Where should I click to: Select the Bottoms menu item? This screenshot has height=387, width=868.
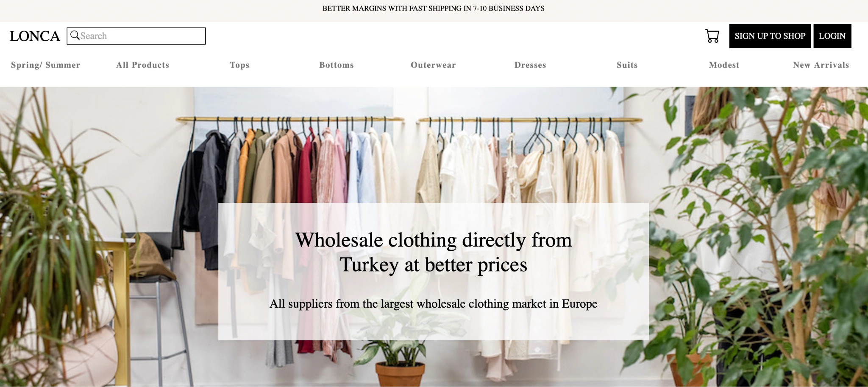coord(337,65)
